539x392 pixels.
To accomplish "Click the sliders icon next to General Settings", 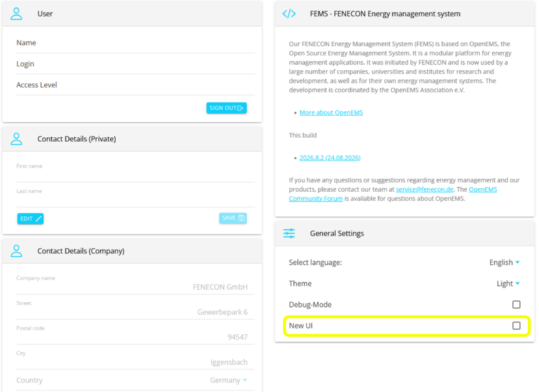I will coord(289,233).
